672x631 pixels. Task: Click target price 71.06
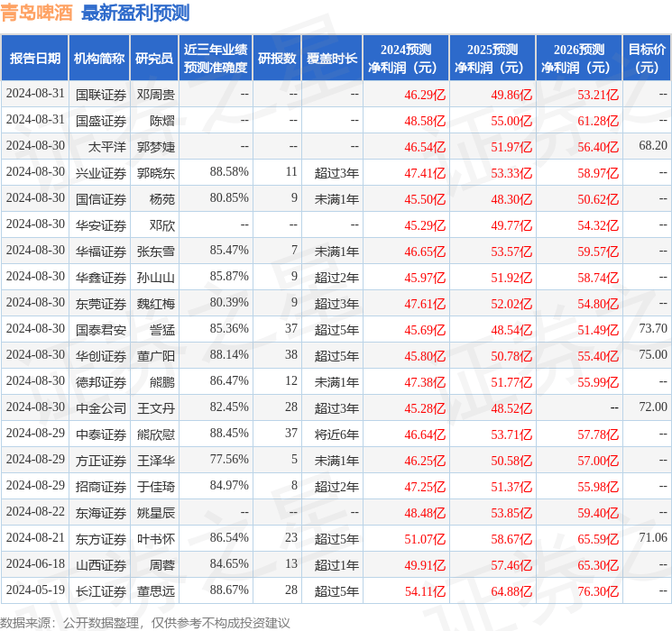pyautogui.click(x=653, y=537)
